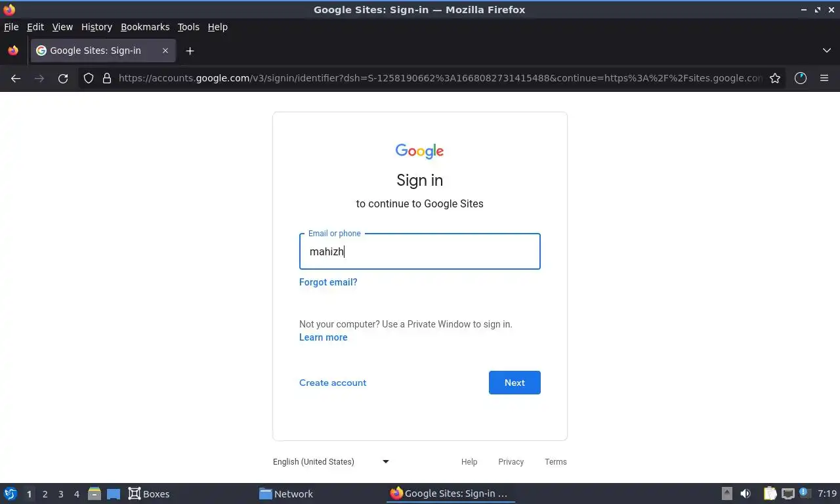The width and height of the screenshot is (840, 504).
Task: Click the Terms footer link
Action: click(556, 462)
